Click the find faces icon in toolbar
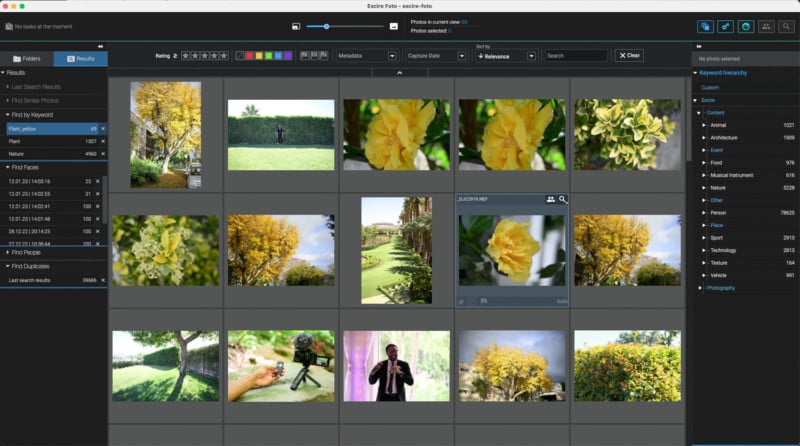Viewport: 800px width, 446px height. click(745, 27)
